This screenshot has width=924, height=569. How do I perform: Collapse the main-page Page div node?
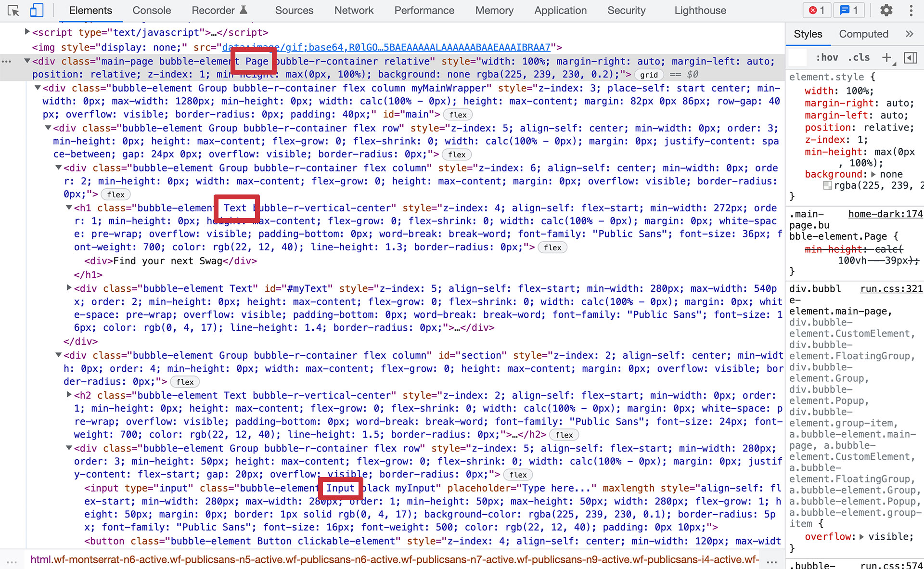[27, 61]
